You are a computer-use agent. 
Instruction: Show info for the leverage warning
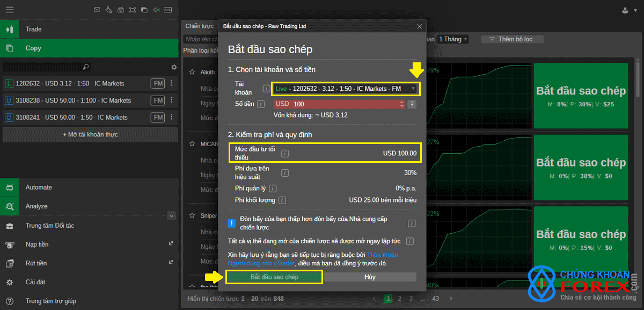[x=412, y=223]
